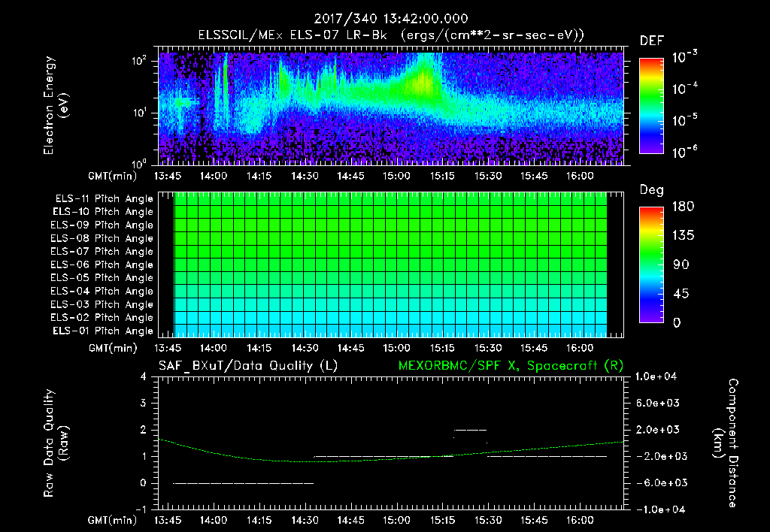Click the "Deg" colorbar label
Image resolution: width=770 pixels, height=532 pixels.
(651, 190)
